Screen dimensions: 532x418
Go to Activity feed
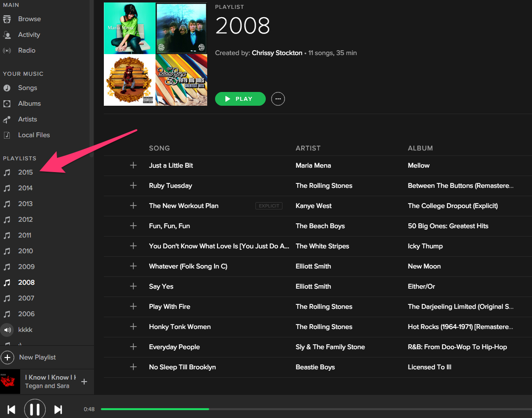(x=29, y=34)
